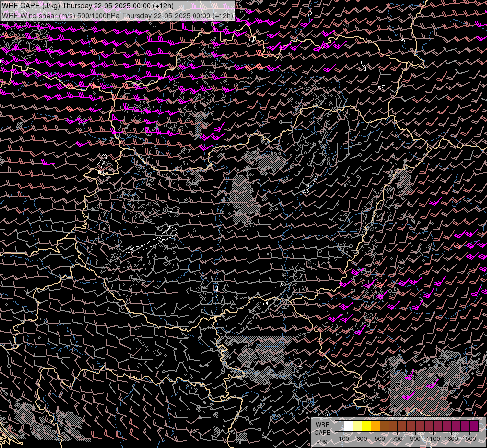The width and height of the screenshot is (487, 448).
Task: Click the '500' legend tick label
Action: click(380, 439)
